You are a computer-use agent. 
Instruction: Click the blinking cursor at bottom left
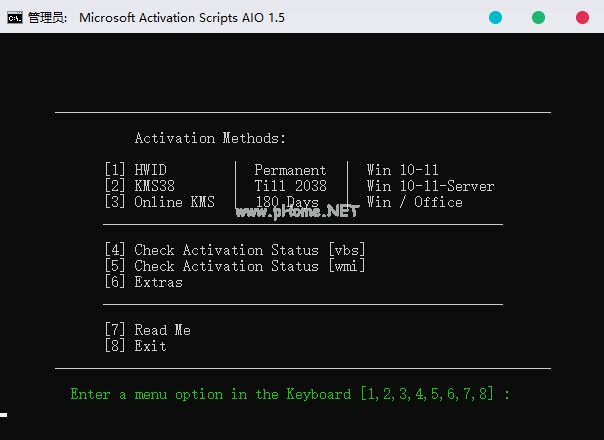coord(4,413)
